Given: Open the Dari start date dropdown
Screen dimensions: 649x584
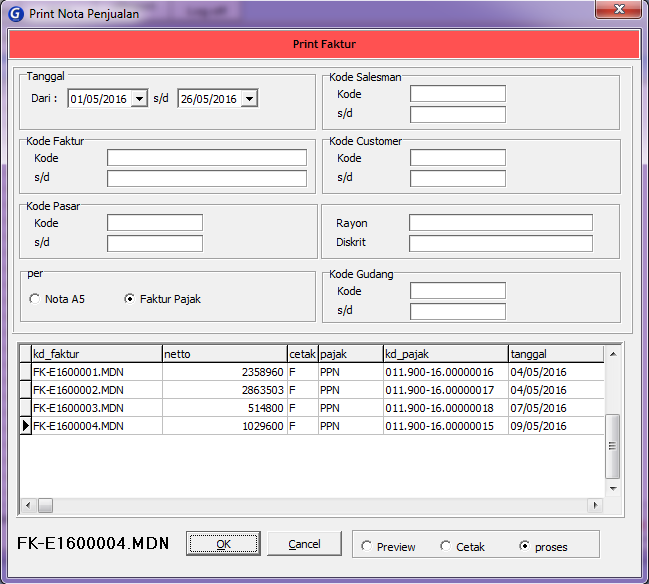Looking at the screenshot, I should point(139,99).
